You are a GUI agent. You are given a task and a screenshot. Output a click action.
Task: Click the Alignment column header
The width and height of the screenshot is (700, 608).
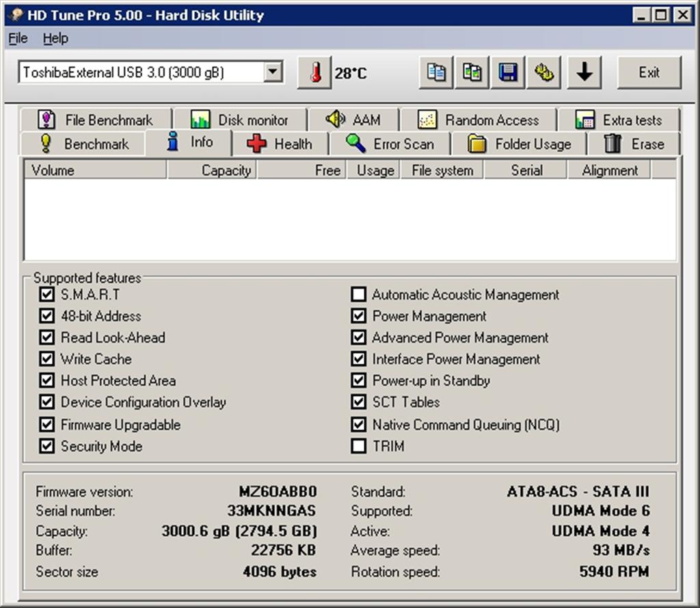609,170
